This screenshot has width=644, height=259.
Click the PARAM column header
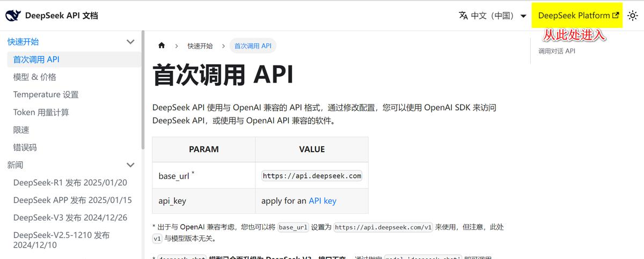[203, 149]
